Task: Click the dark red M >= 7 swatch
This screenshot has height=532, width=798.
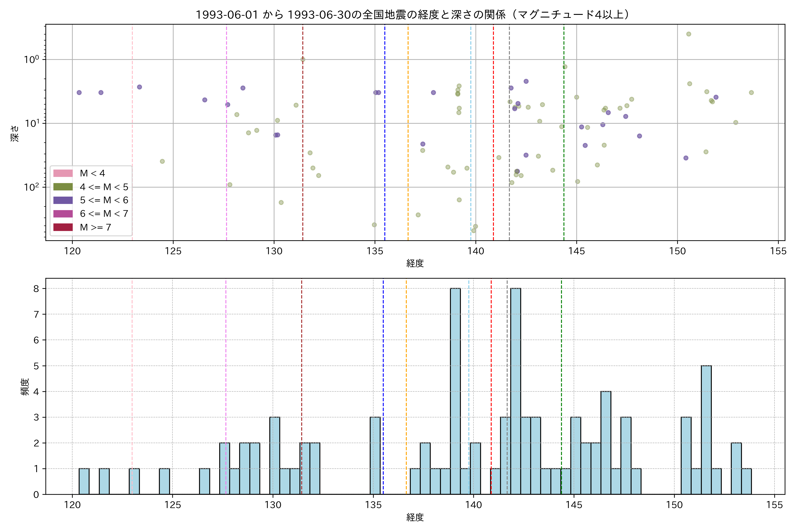Action: click(x=63, y=227)
